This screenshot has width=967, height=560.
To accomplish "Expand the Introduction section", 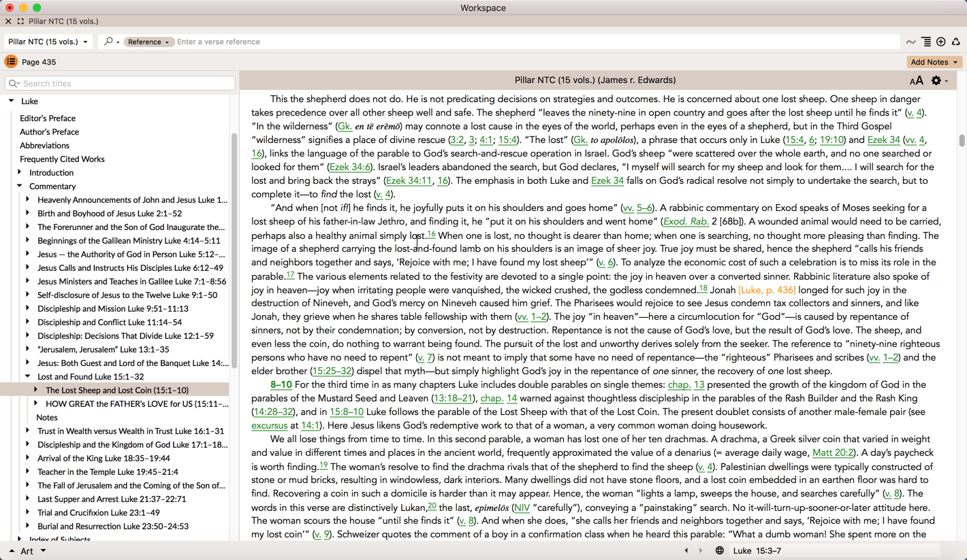I will pos(20,173).
